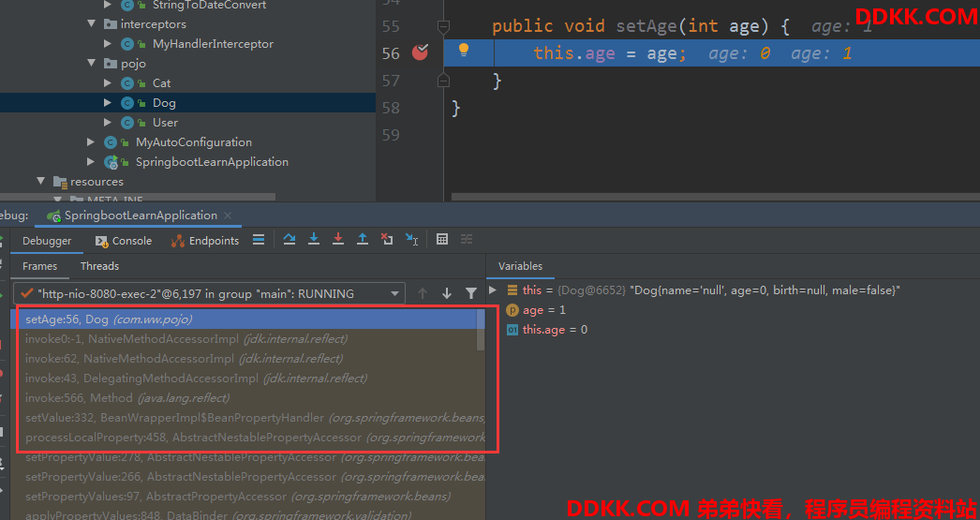The image size is (980, 520).
Task: Toggle the breakpoint on line 56
Action: 420,52
